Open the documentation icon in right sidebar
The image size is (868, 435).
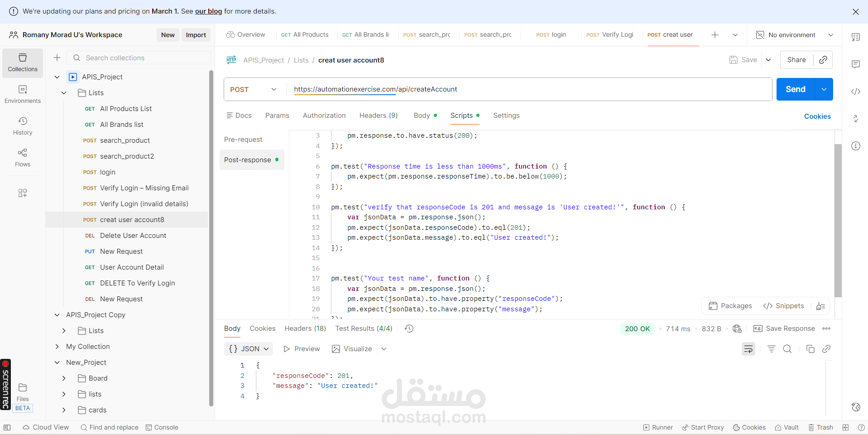coord(856,37)
